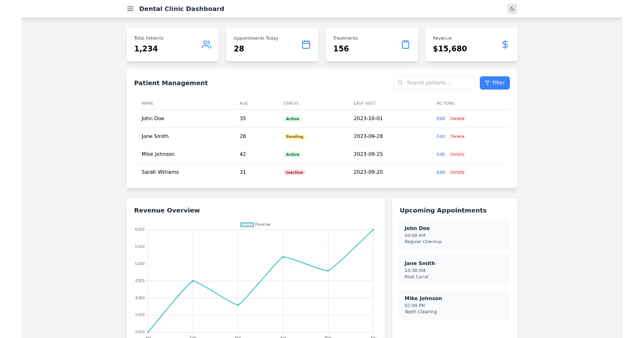Click the Search patients input field
Viewport: 644px width, 338px height.
click(435, 83)
